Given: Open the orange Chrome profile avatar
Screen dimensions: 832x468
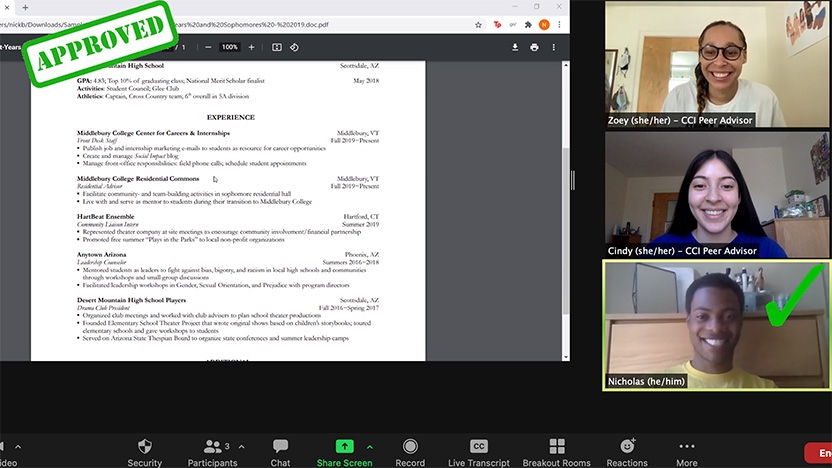Looking at the screenshot, I should [x=544, y=24].
